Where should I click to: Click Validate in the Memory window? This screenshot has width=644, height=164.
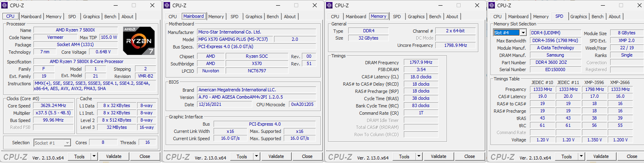click(438, 156)
